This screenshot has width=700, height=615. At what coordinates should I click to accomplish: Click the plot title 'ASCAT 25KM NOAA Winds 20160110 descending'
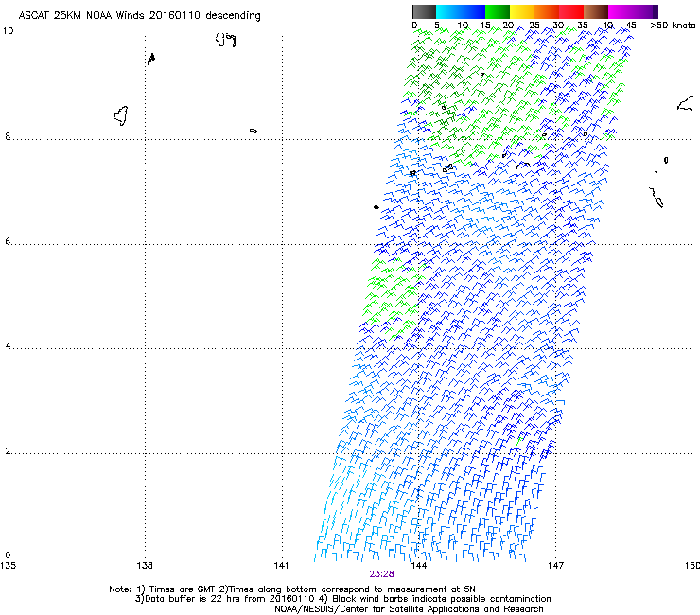pyautogui.click(x=140, y=15)
